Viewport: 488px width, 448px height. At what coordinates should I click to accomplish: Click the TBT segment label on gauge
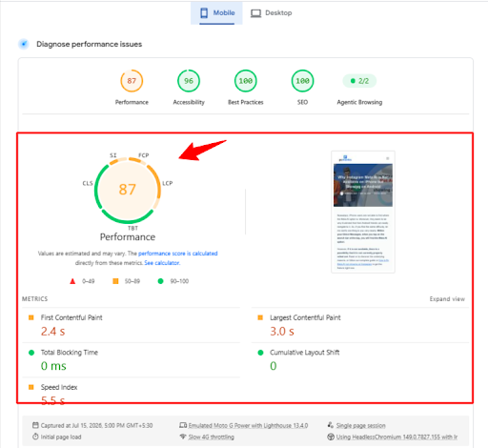(x=132, y=228)
